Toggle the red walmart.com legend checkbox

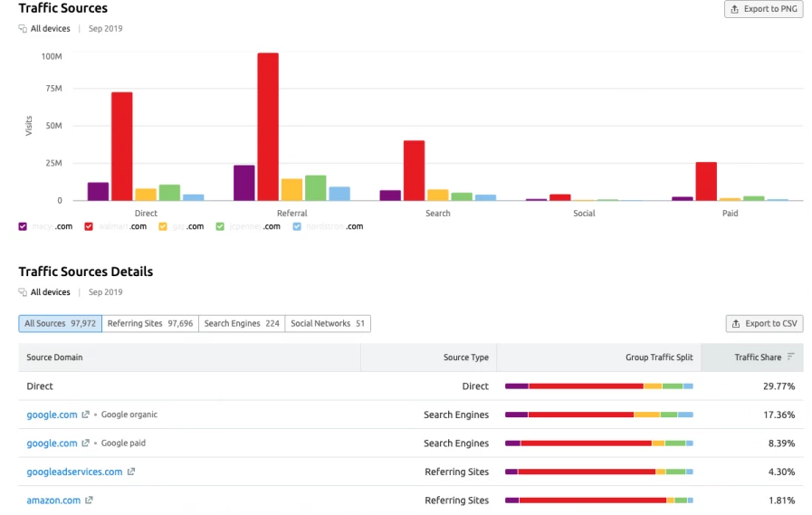[x=89, y=226]
